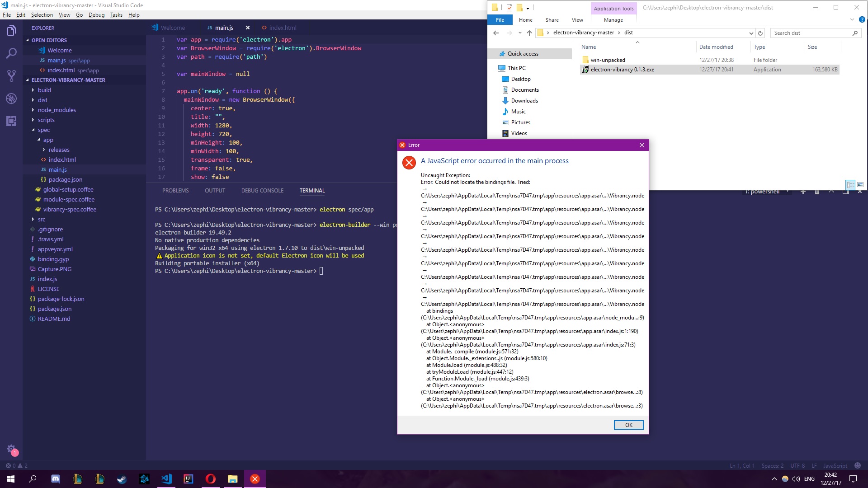Image resolution: width=868 pixels, height=488 pixels.
Task: Select Downloads in File Explorer navigation pane
Action: 524,101
